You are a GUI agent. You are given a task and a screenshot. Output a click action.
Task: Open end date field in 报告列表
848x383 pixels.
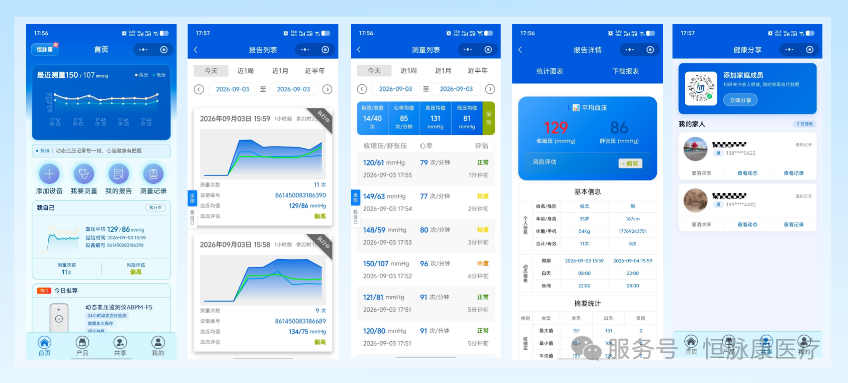tap(294, 89)
